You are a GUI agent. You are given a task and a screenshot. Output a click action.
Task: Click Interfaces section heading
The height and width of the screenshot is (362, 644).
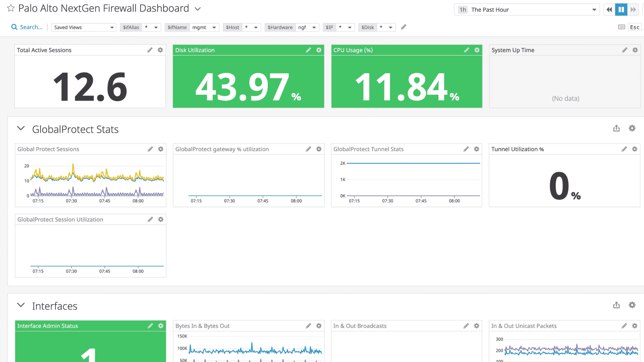pyautogui.click(x=55, y=306)
